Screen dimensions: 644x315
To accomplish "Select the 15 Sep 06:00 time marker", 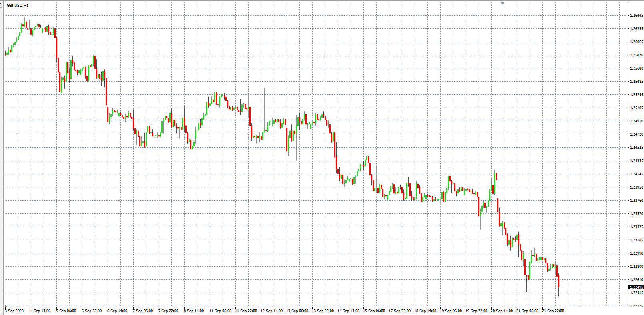I will click(374, 311).
